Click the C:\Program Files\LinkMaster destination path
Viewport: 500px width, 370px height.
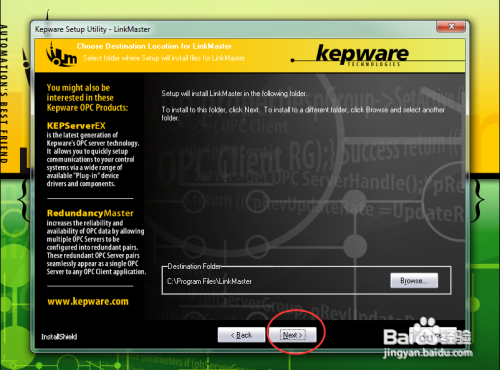click(x=209, y=281)
